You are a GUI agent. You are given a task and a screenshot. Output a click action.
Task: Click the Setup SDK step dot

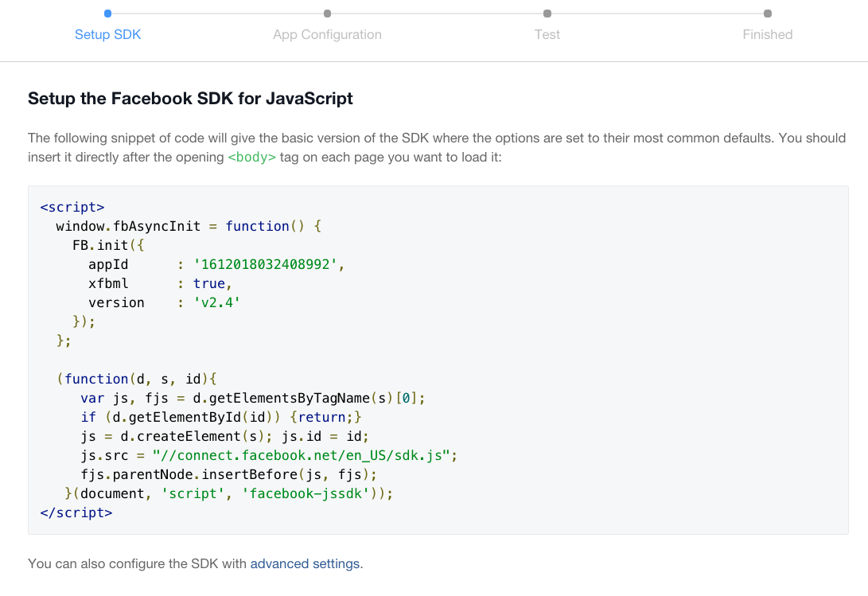pyautogui.click(x=108, y=14)
